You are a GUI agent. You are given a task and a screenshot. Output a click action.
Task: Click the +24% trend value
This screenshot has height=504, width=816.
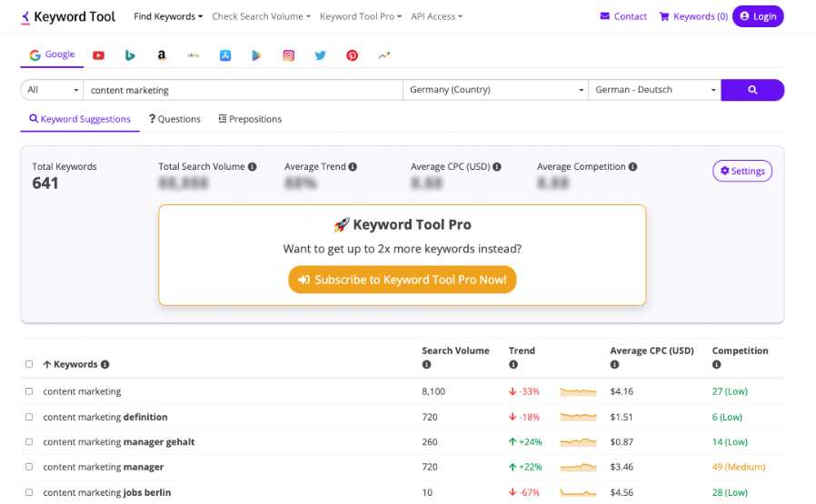pyautogui.click(x=525, y=442)
